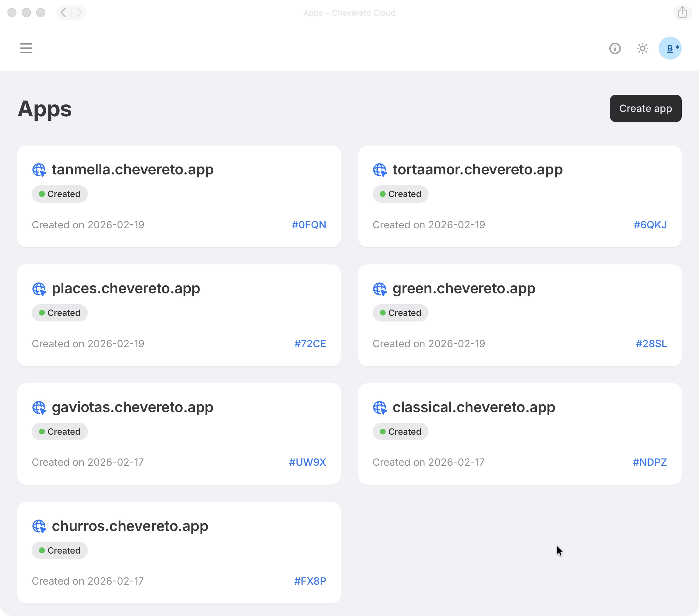Click 'Created on 2026-02-19' on places card
This screenshot has width=699, height=616.
[88, 343]
